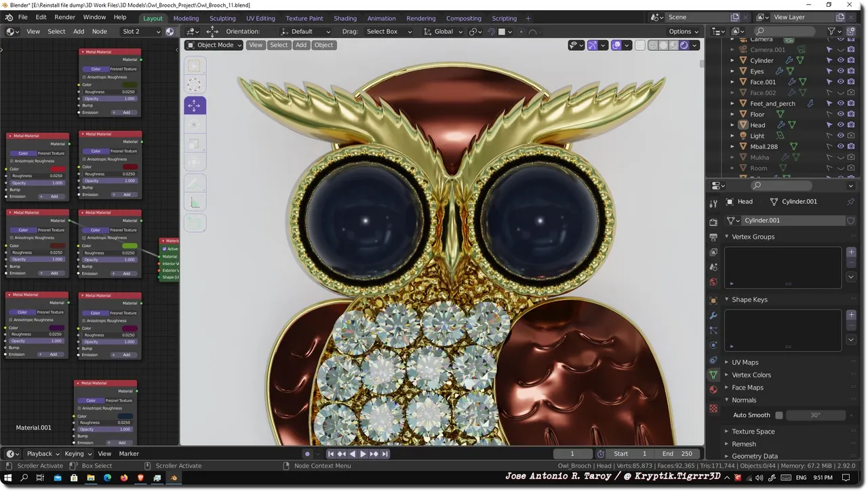Expand the UV Maps panel
868x492 pixels.
point(745,362)
